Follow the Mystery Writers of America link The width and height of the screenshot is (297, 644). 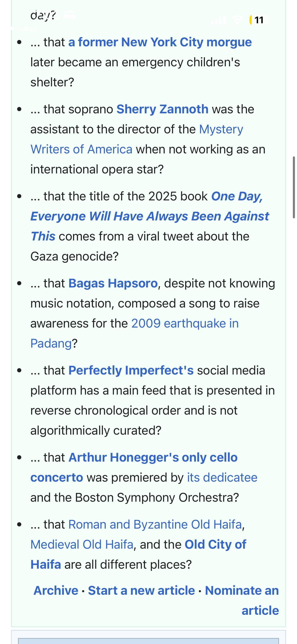pyautogui.click(x=137, y=139)
